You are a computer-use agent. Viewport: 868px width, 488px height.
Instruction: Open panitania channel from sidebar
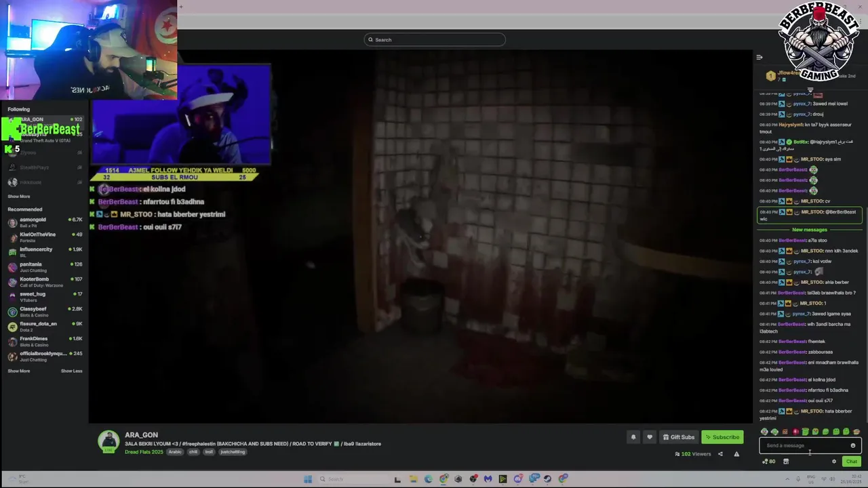click(45, 267)
